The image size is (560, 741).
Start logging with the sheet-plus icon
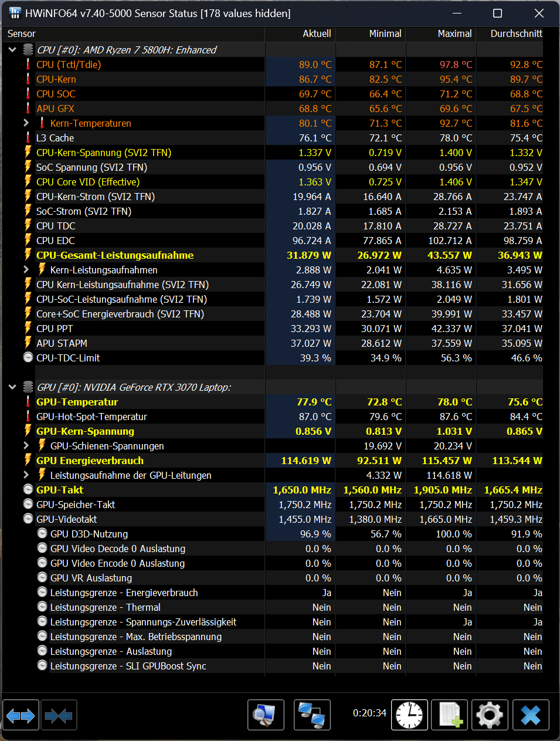[x=450, y=715]
